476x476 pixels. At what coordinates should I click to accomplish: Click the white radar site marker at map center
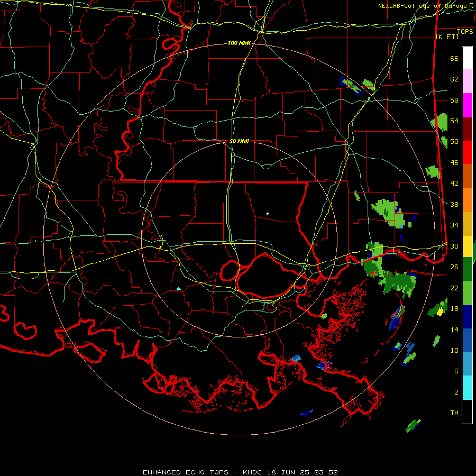268,214
